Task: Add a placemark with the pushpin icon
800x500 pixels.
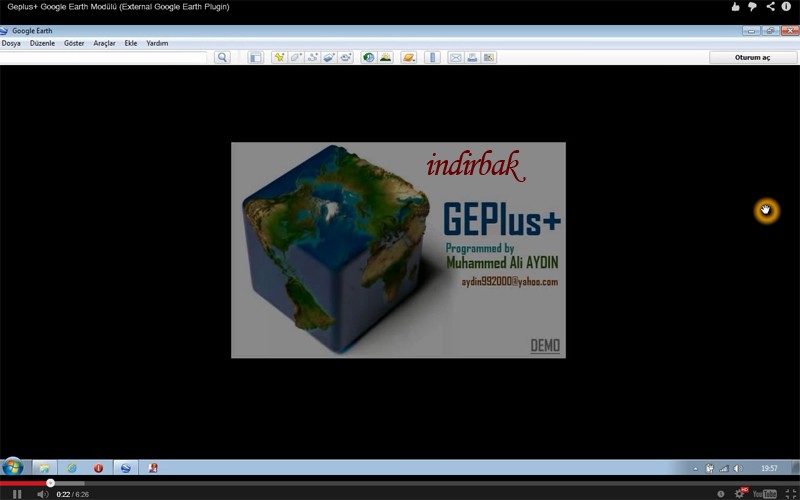Action: (279, 57)
